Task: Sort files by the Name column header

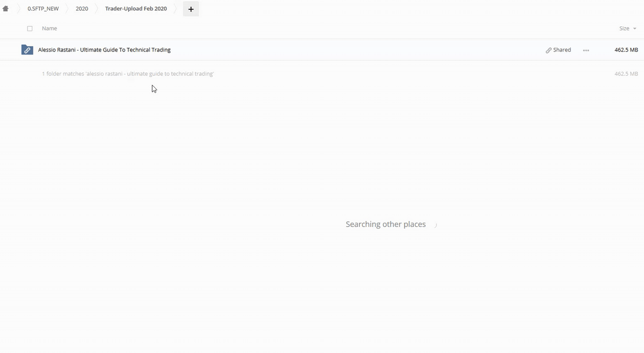Action: [x=49, y=28]
